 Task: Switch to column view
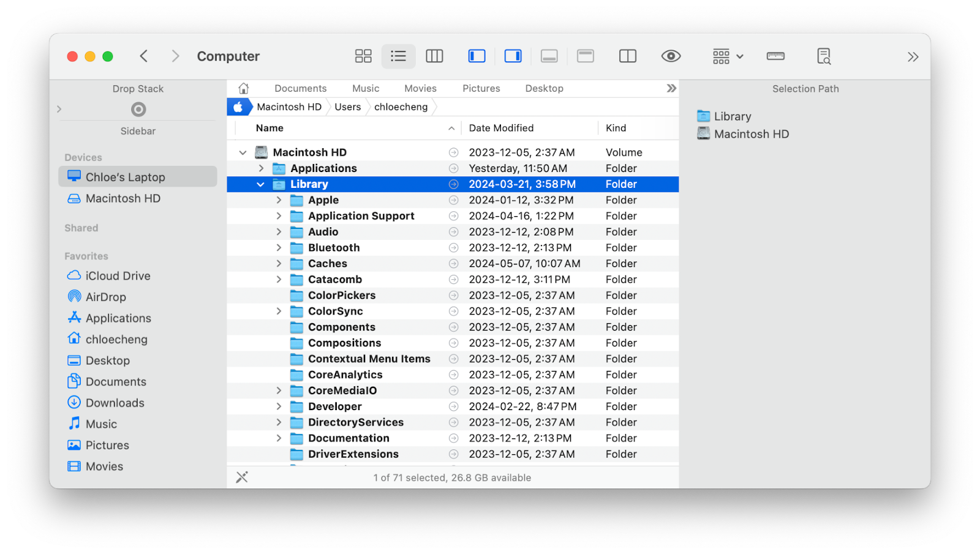coord(434,56)
